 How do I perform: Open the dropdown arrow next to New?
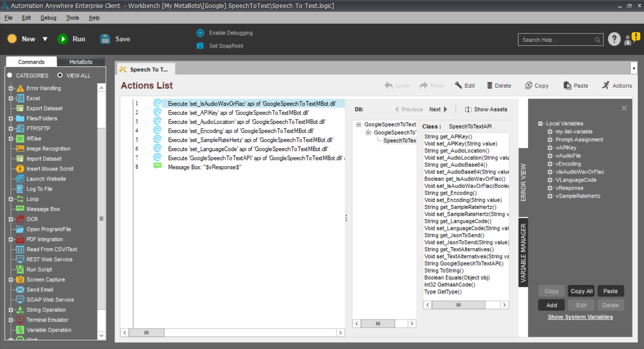pos(45,39)
